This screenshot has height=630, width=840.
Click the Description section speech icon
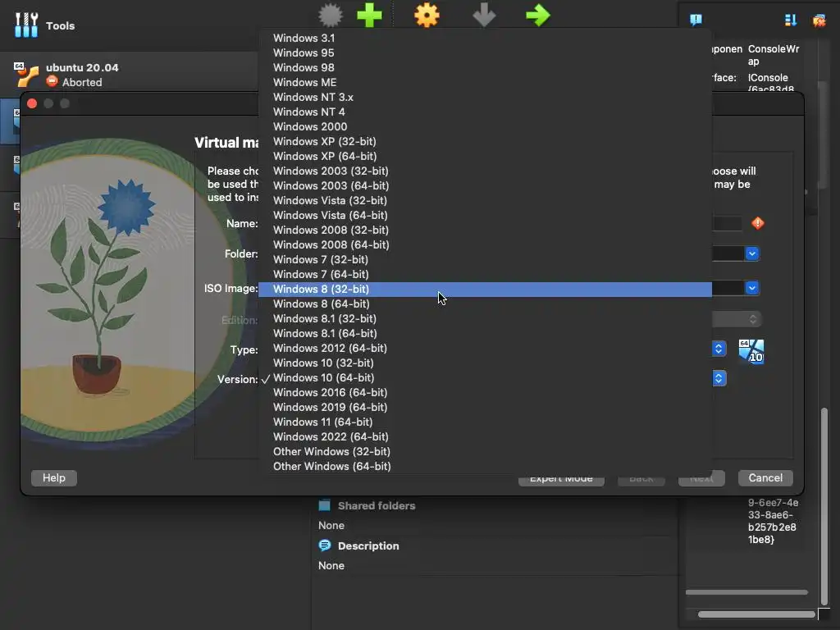click(325, 546)
